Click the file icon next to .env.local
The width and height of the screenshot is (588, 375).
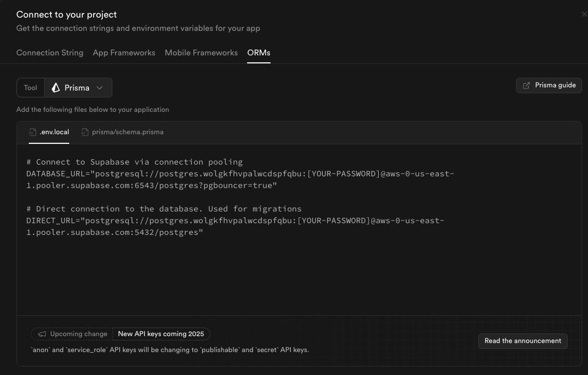(x=33, y=132)
